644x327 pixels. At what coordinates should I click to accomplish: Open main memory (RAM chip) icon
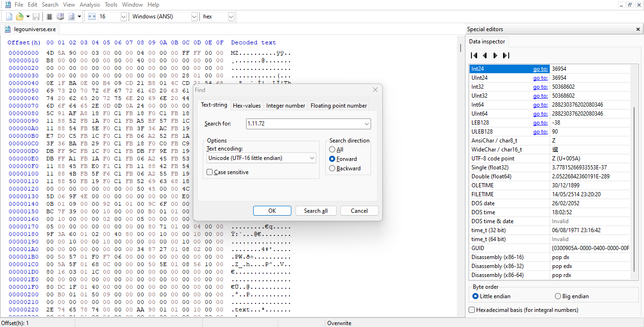(50, 17)
